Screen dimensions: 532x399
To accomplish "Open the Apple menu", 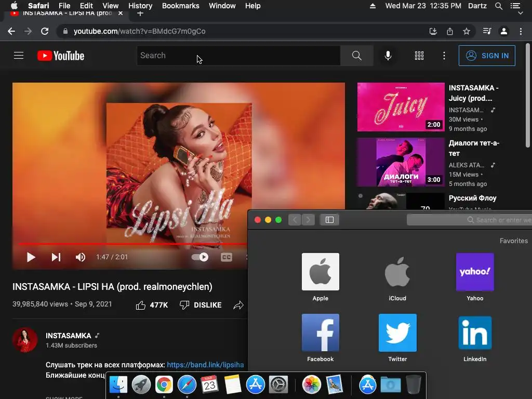I will click(14, 6).
